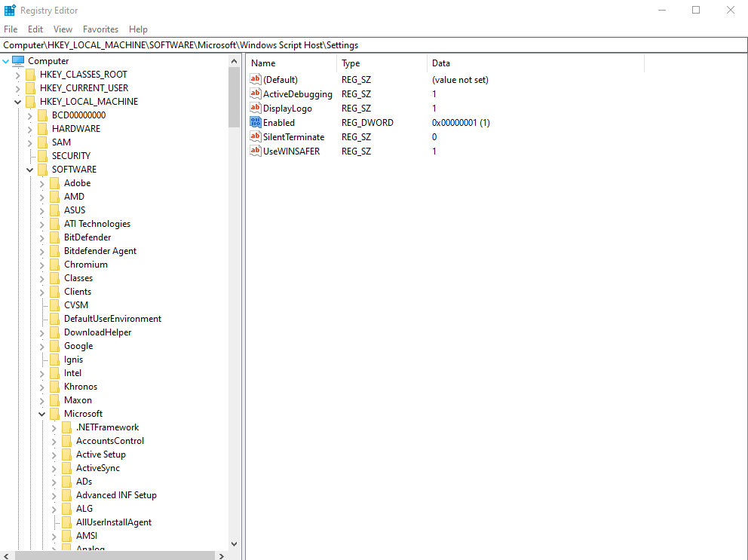Collapse the SOFTWARE key
748x560 pixels.
click(30, 170)
